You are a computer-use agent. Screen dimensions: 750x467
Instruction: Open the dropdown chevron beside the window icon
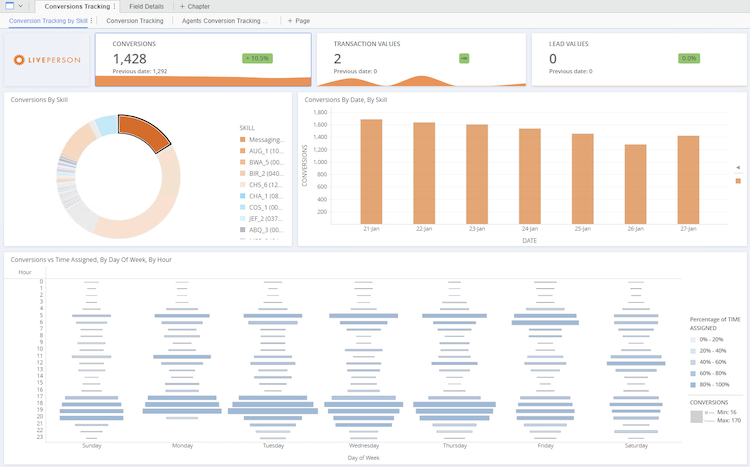(x=21, y=6)
